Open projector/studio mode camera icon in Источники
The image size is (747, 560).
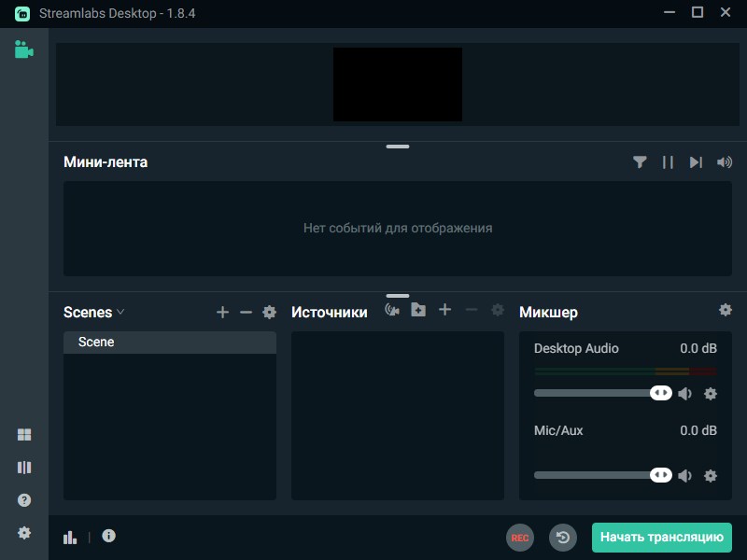pos(390,310)
